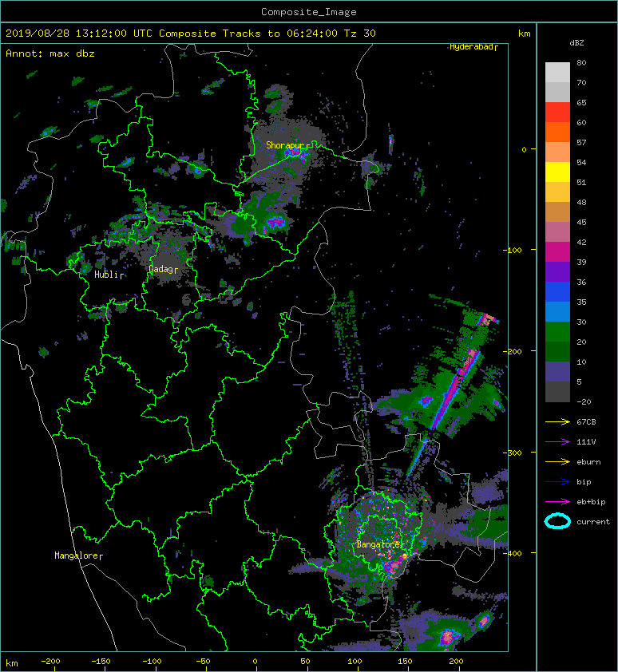Select the magenta 39-42 dBZ color swatch

point(557,252)
